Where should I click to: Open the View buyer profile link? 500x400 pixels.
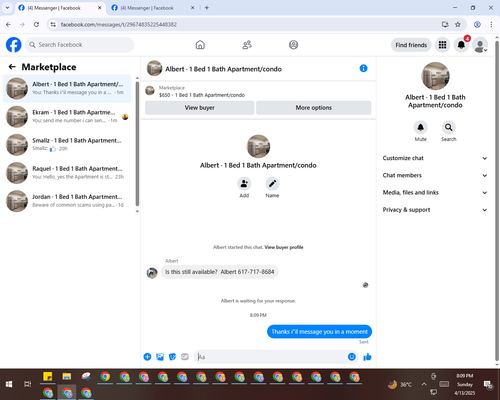[x=284, y=247]
